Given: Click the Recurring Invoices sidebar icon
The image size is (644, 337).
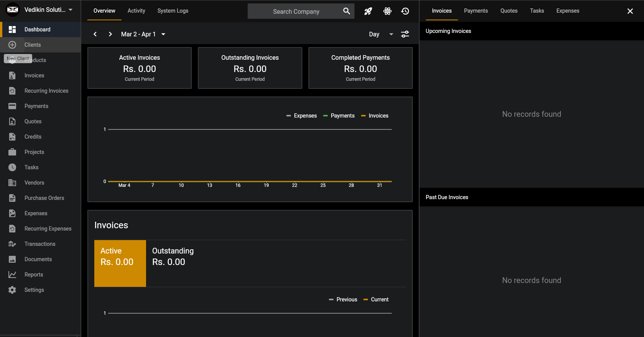Looking at the screenshot, I should tap(12, 91).
